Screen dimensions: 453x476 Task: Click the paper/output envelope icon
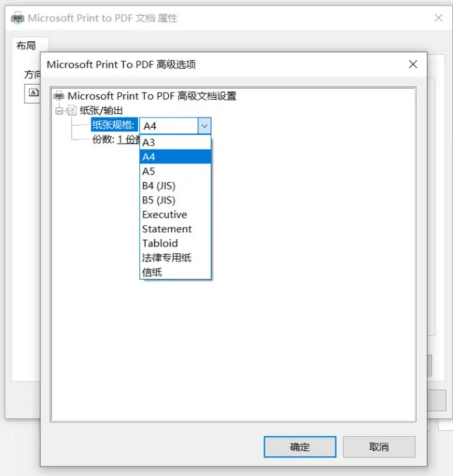71,111
